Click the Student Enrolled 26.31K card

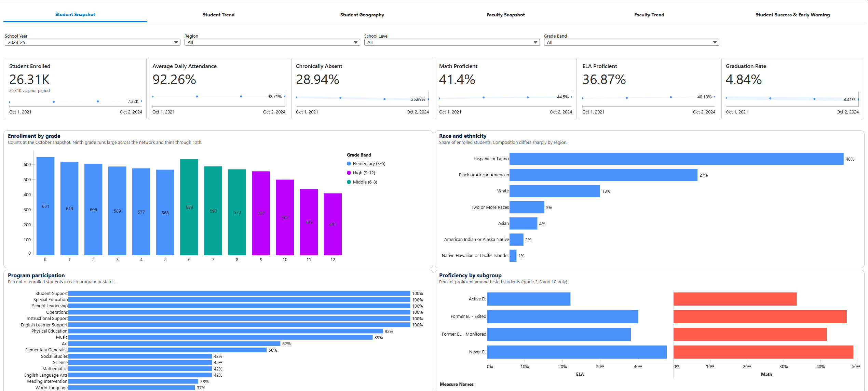[x=76, y=89]
